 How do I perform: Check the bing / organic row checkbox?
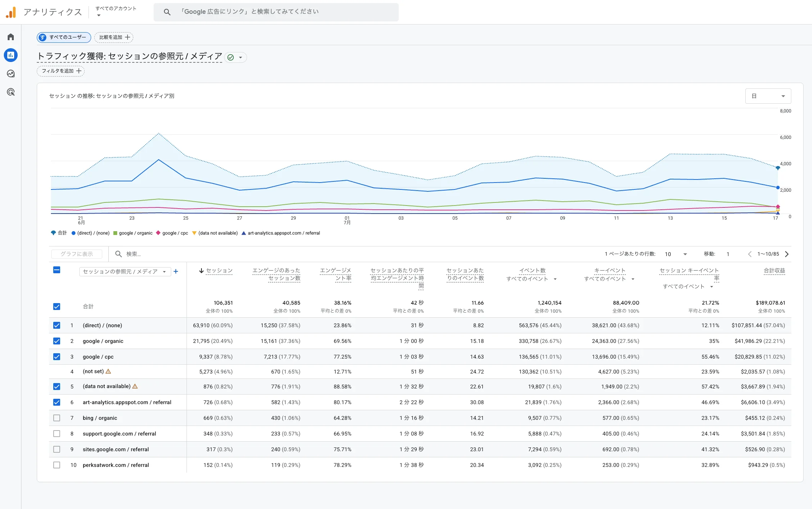(57, 418)
